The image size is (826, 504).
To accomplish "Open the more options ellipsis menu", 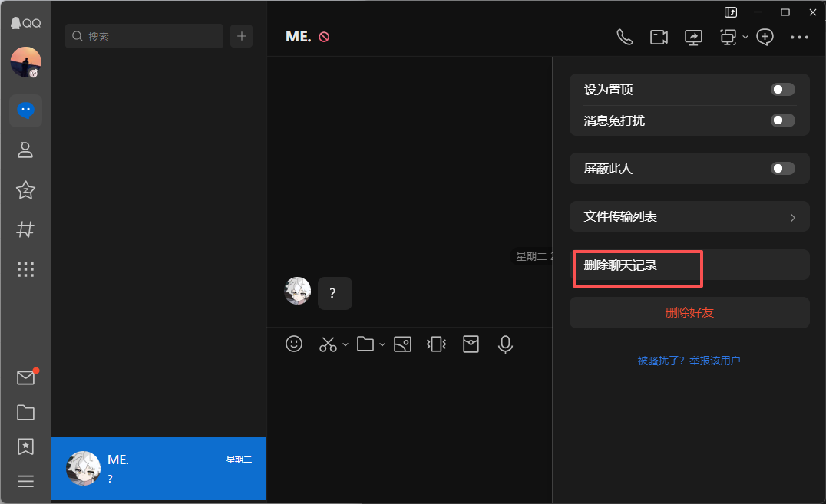I will coord(800,36).
